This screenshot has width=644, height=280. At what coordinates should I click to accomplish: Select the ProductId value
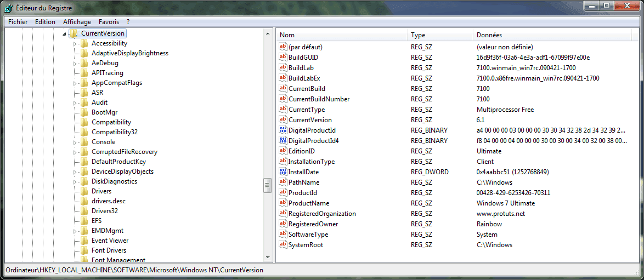coord(303,192)
